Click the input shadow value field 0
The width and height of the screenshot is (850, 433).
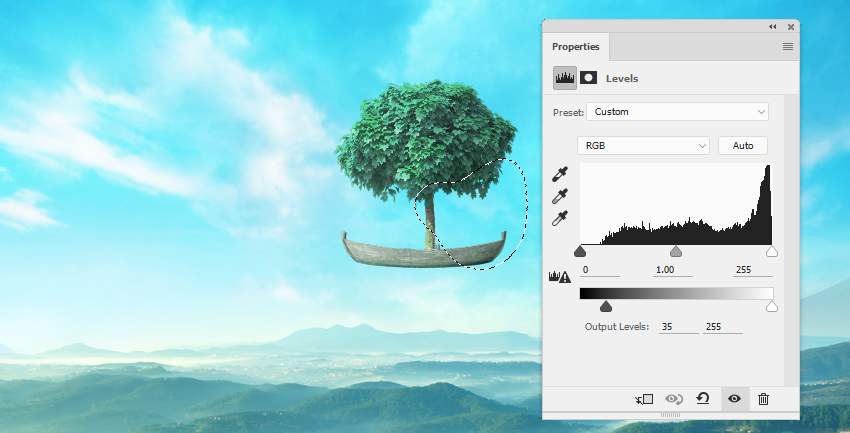[600, 270]
